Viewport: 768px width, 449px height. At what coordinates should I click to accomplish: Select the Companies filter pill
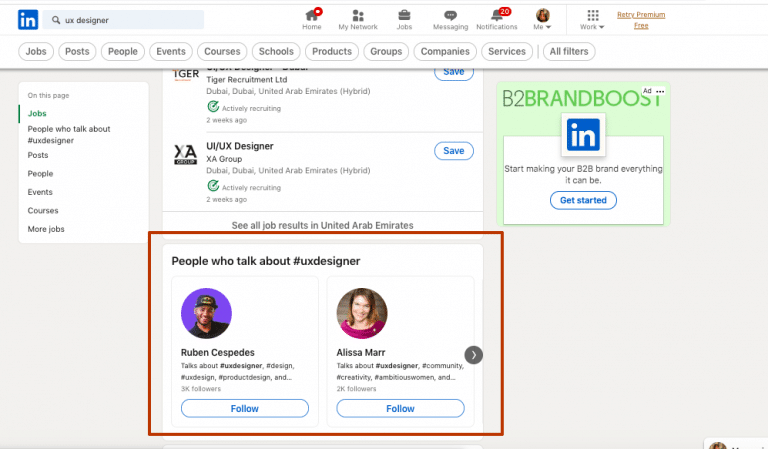point(445,51)
